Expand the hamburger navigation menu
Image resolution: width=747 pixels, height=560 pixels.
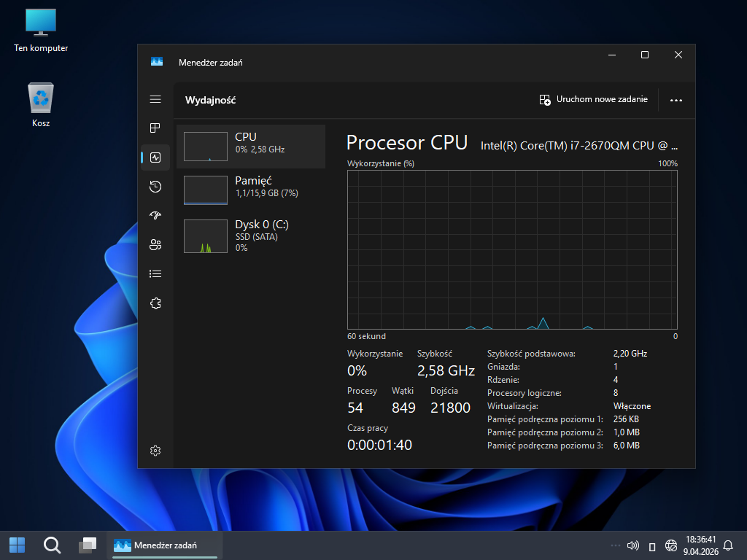pyautogui.click(x=155, y=99)
